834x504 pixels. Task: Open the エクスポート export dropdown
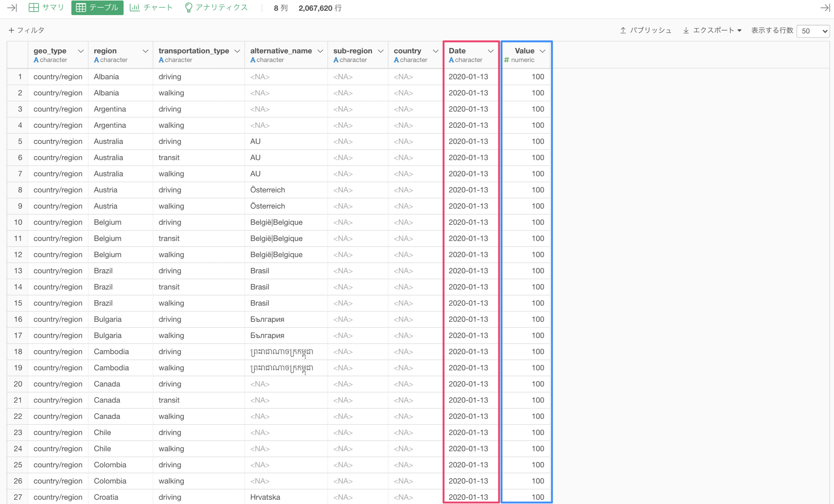point(713,31)
